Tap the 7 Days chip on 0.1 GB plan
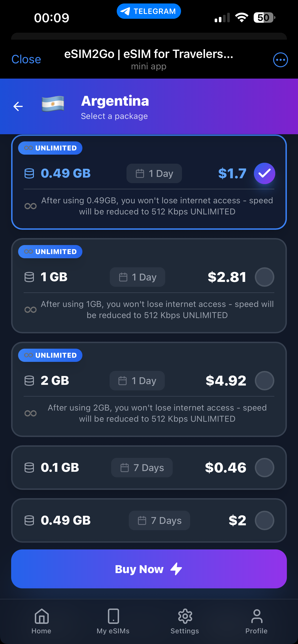This screenshot has width=298, height=644. point(142,468)
